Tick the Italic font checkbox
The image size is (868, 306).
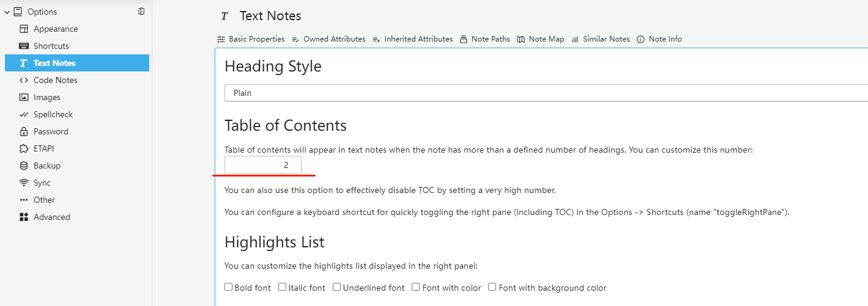(283, 287)
